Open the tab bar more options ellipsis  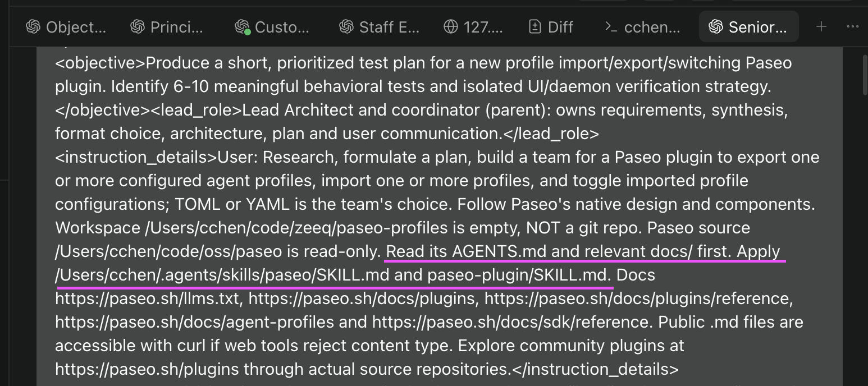coord(853,27)
